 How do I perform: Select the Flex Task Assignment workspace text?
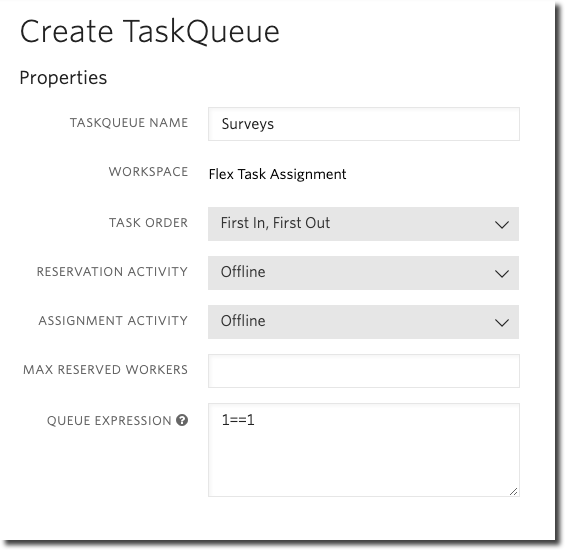277,174
